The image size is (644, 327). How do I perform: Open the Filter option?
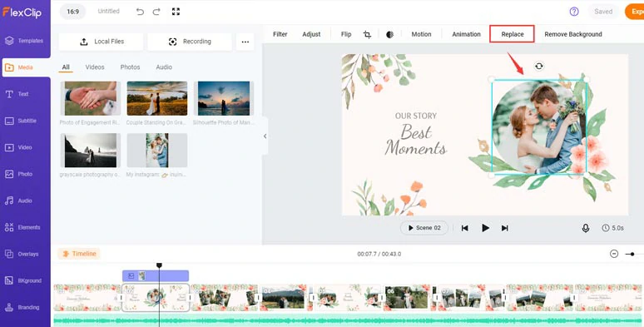[280, 34]
